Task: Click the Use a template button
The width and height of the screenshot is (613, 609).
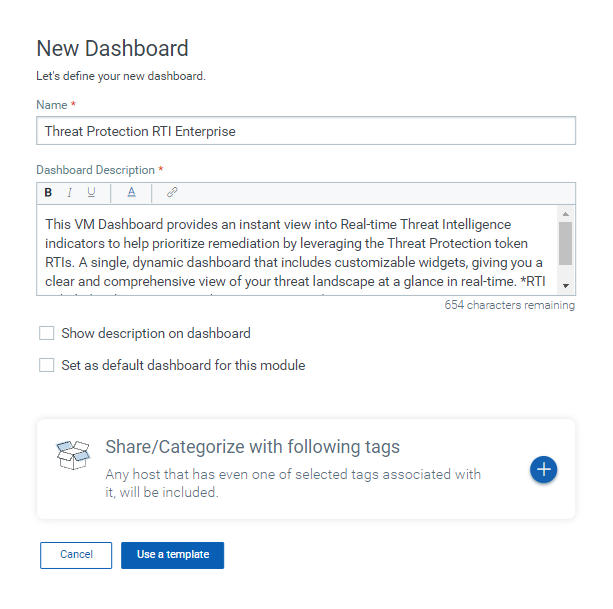Action: tap(172, 555)
